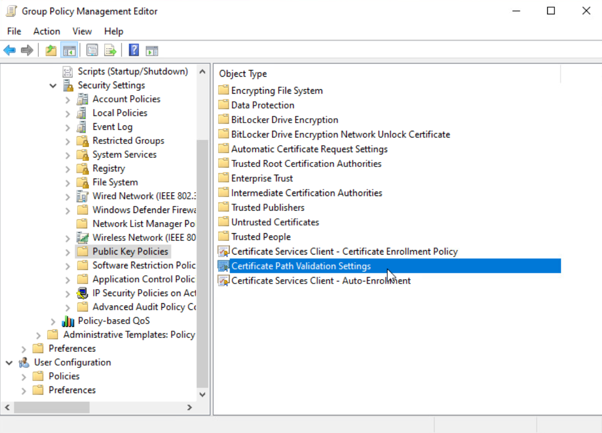Expand the Advanced Audit Policy node
Image resolution: width=602 pixels, height=433 pixels.
click(68, 307)
